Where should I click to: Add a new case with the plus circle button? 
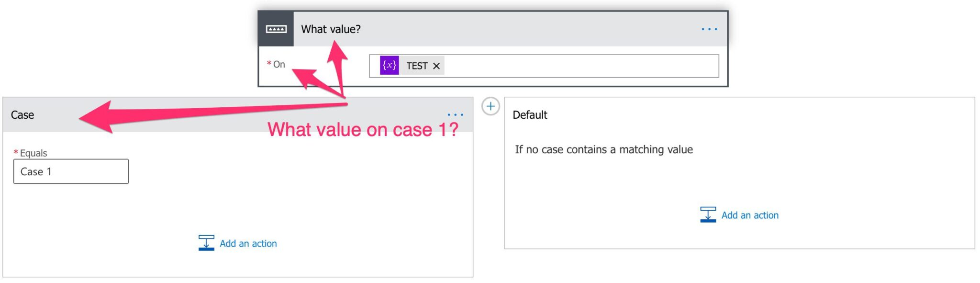(490, 106)
